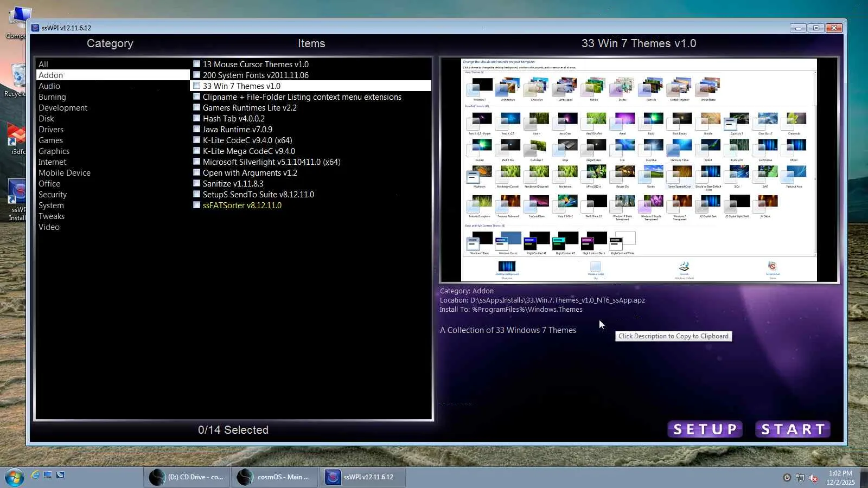Select the System category
Screen dimensions: 868x488
click(113, 206)
